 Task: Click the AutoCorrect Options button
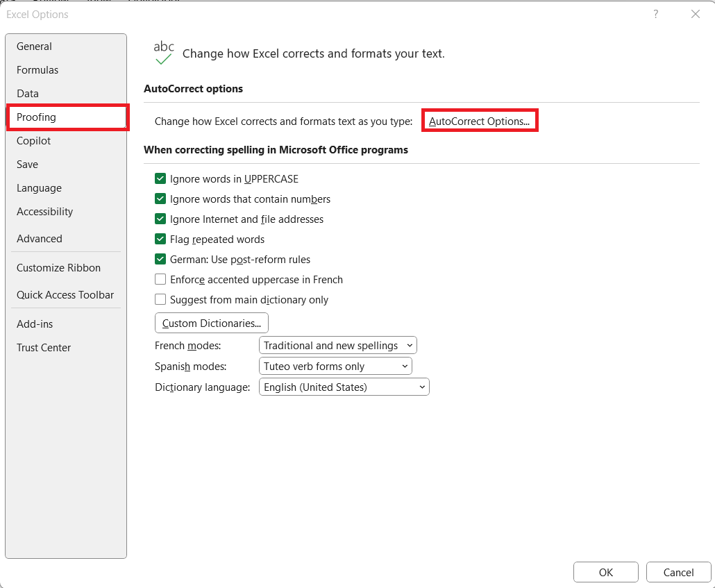click(x=480, y=121)
